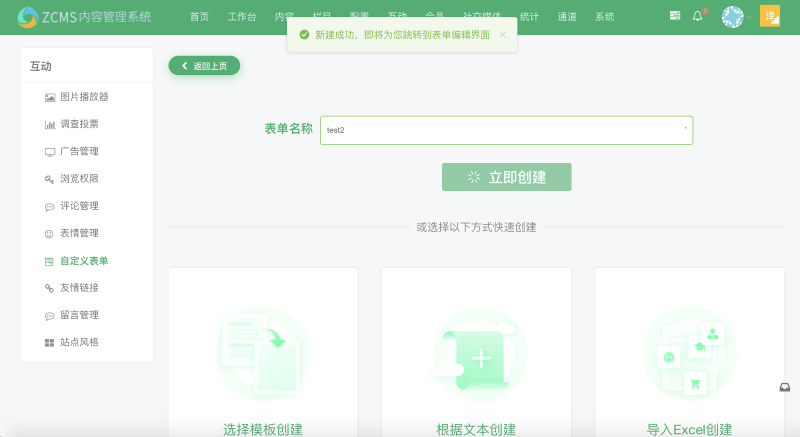Open 友情链接 in sidebar

point(79,288)
